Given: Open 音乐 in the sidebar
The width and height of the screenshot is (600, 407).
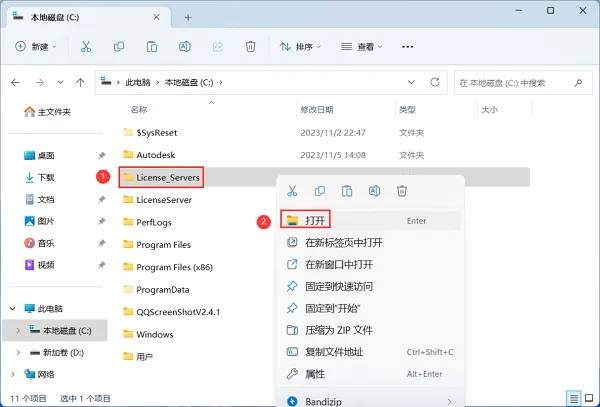Looking at the screenshot, I should point(39,243).
